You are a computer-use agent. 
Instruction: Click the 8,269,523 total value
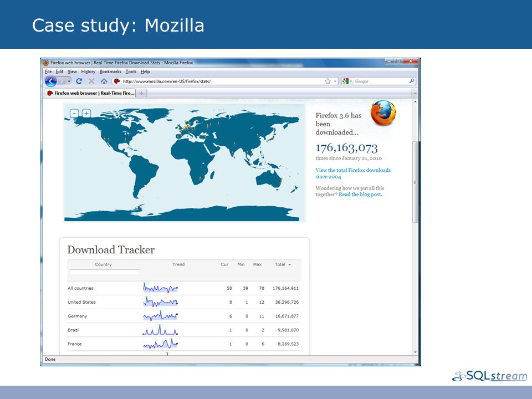(x=288, y=344)
